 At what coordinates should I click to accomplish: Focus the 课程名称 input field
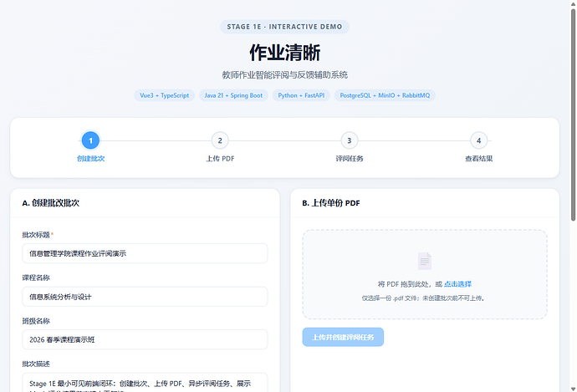[145, 297]
